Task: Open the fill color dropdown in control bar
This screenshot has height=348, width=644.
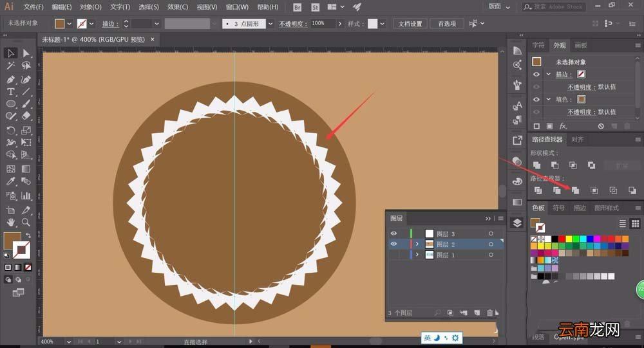Action: pyautogui.click(x=70, y=24)
